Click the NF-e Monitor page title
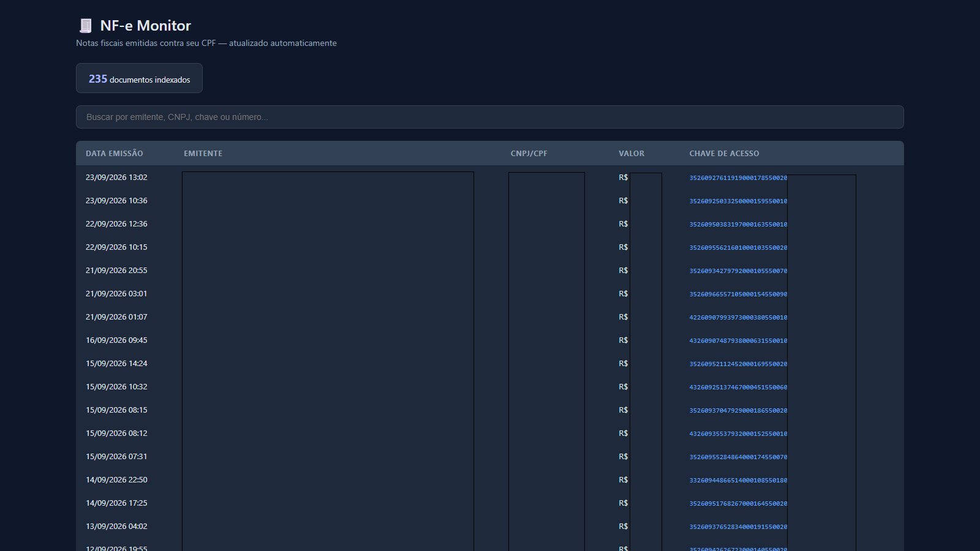Image resolution: width=980 pixels, height=551 pixels. (x=146, y=26)
